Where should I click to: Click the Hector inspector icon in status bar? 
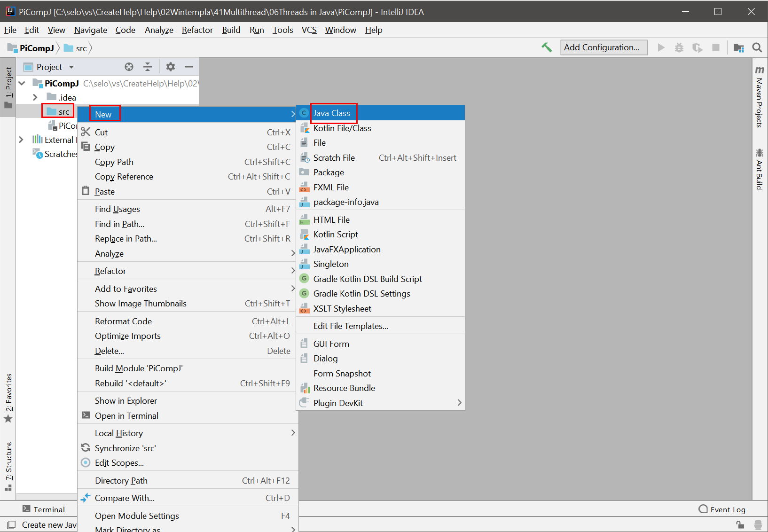(758, 524)
